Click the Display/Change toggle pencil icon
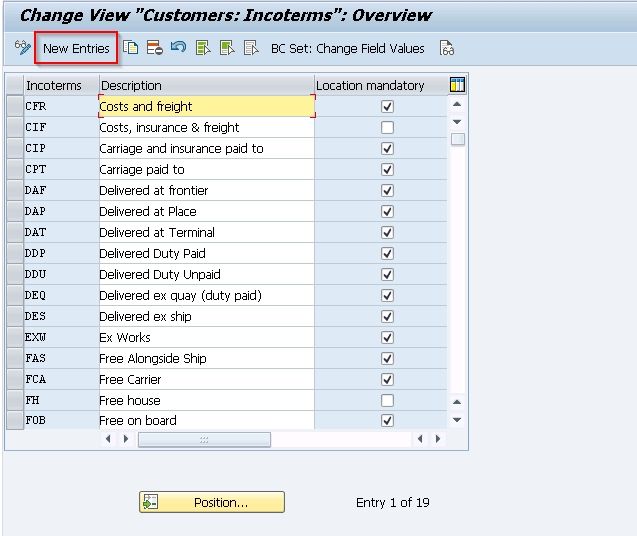Viewport: 637px width, 536px height. pyautogui.click(x=22, y=48)
